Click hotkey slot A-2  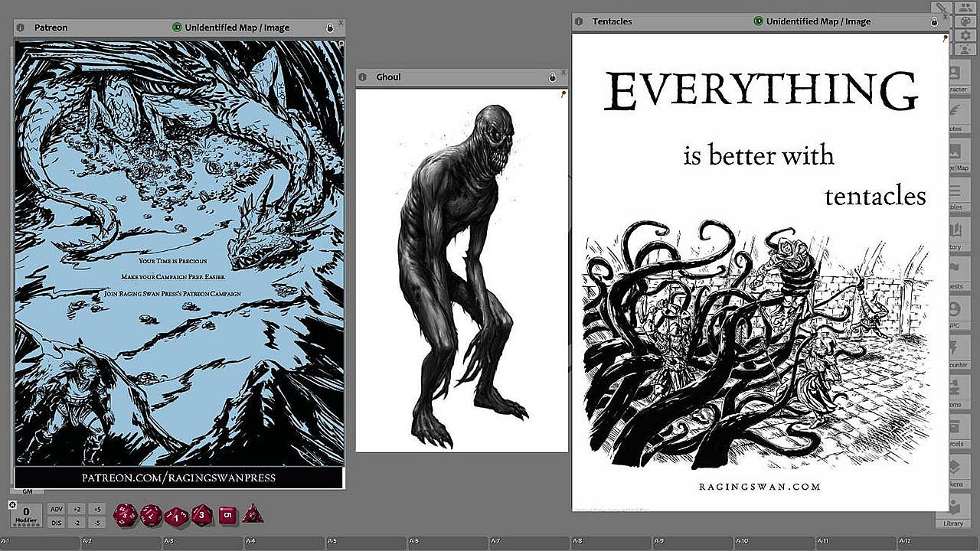click(122, 543)
